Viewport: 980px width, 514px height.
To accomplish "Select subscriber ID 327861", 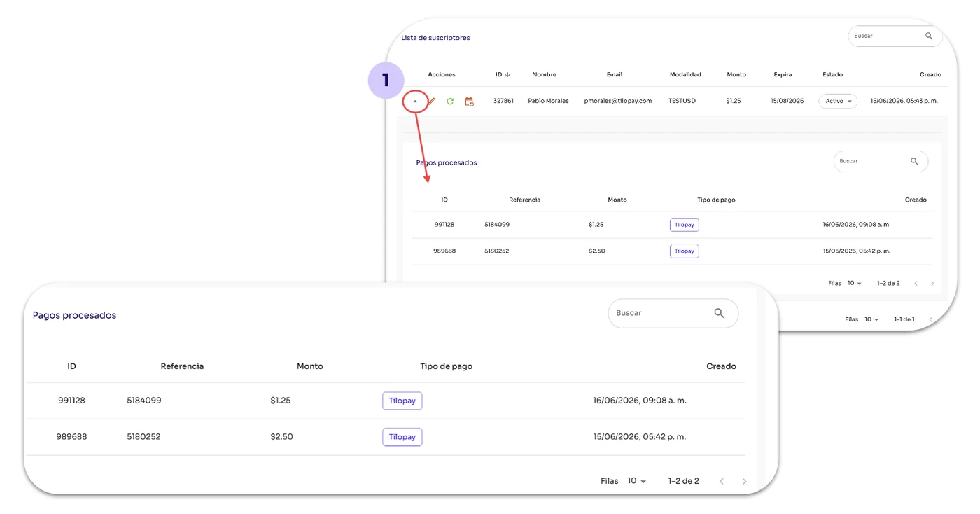I will point(503,101).
